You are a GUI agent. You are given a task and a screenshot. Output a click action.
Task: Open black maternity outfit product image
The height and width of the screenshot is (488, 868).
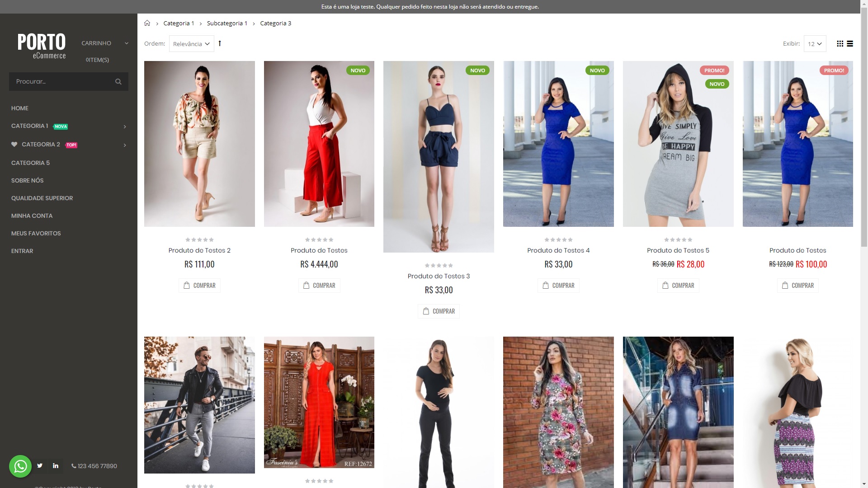tap(439, 412)
